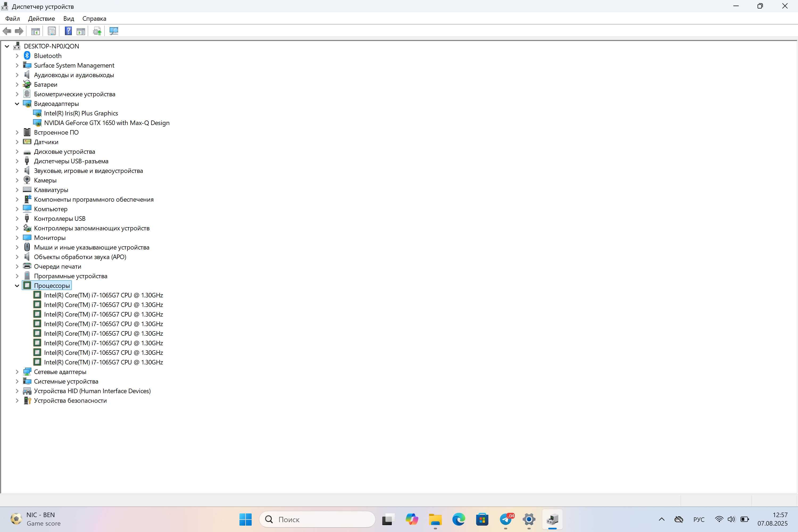The width and height of the screenshot is (798, 532).
Task: Select Intel(R) Iris(R) Plus Graphics adapter
Action: point(81,113)
